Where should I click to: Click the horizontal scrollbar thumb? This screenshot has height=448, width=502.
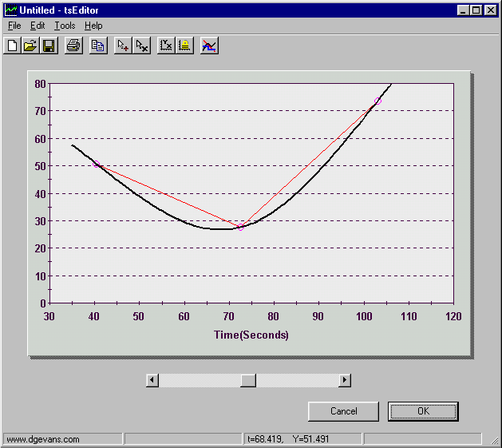[x=248, y=380]
